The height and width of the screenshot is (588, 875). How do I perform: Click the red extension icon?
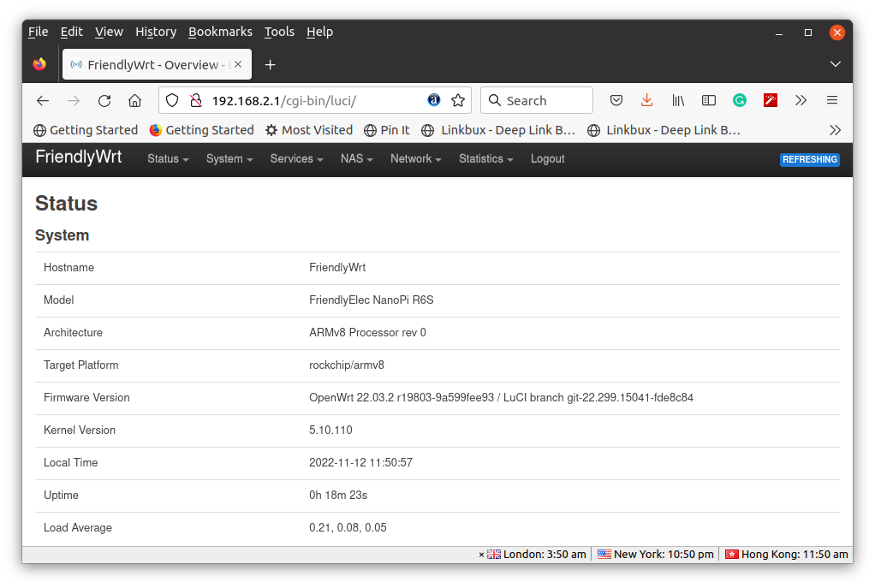click(x=771, y=100)
